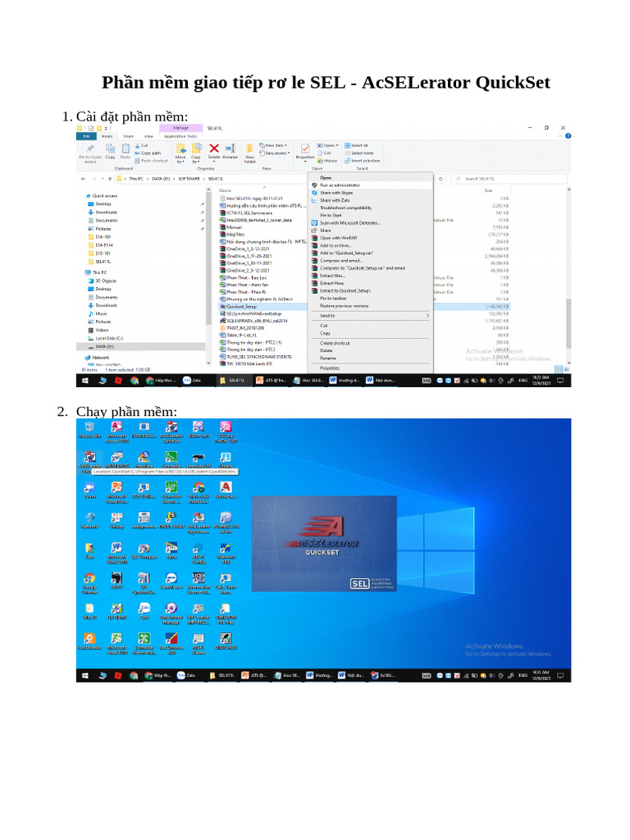The height and width of the screenshot is (840, 630).
Task: Open the Application Tools ribbon tab
Action: (x=180, y=136)
